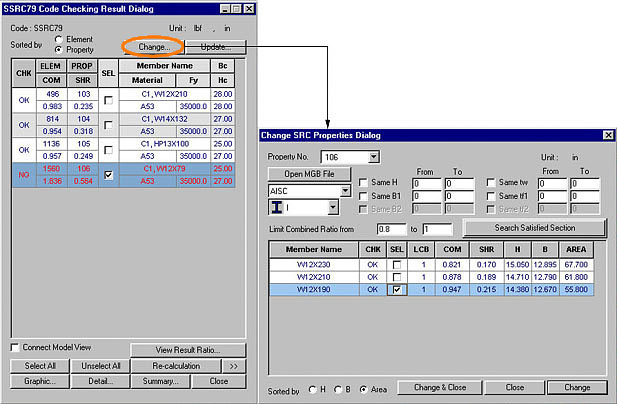Close the Code Checking Result dialog with X

[x=240, y=9]
